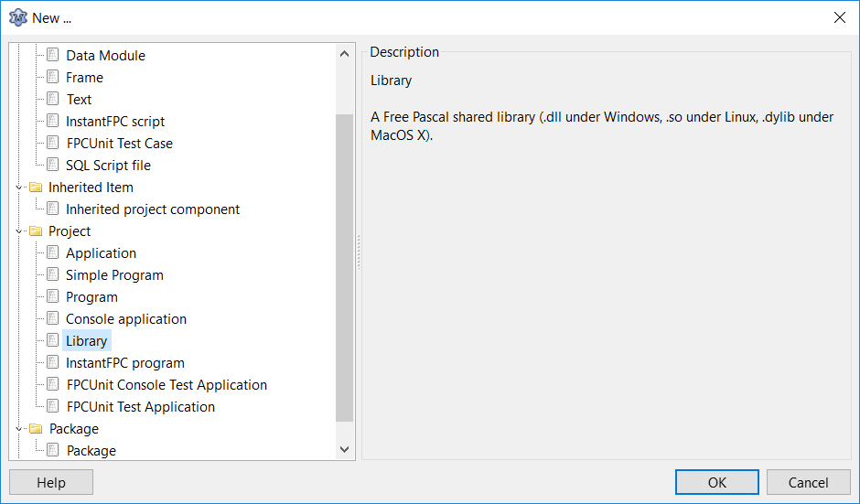Click the Project folder icon

pos(36,231)
